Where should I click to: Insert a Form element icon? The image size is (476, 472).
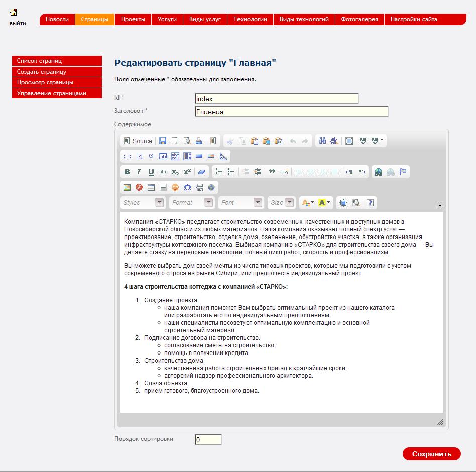tap(127, 156)
